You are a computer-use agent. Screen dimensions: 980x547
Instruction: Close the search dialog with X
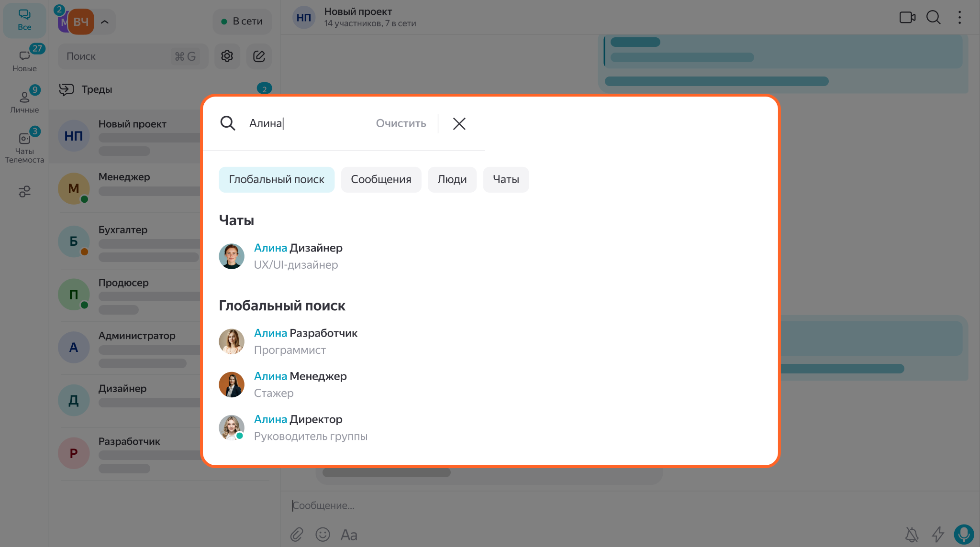coord(459,124)
